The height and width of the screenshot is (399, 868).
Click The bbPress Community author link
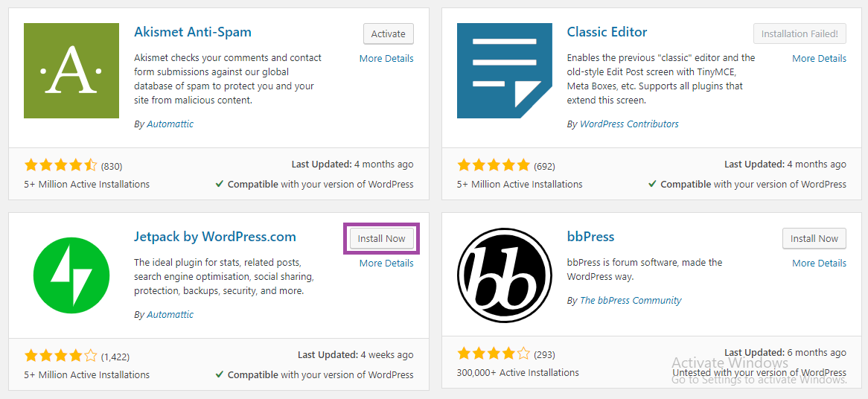pyautogui.click(x=631, y=300)
